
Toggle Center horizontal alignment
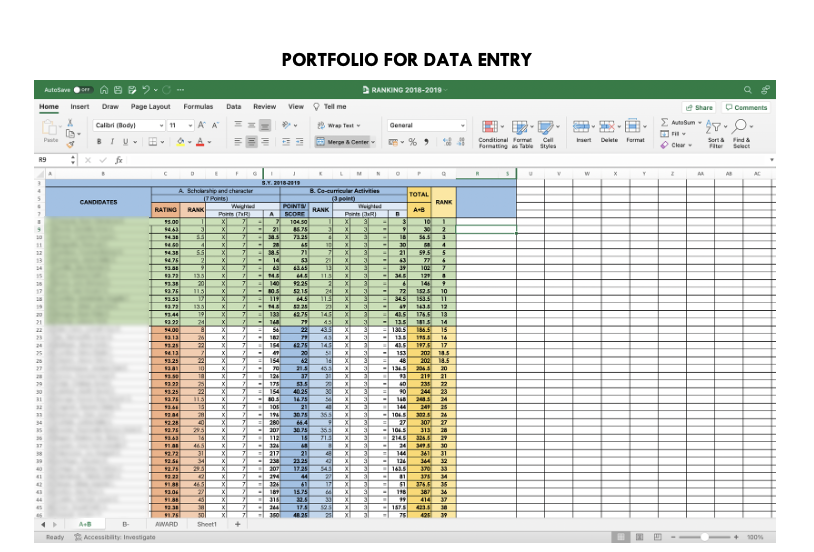click(251, 142)
